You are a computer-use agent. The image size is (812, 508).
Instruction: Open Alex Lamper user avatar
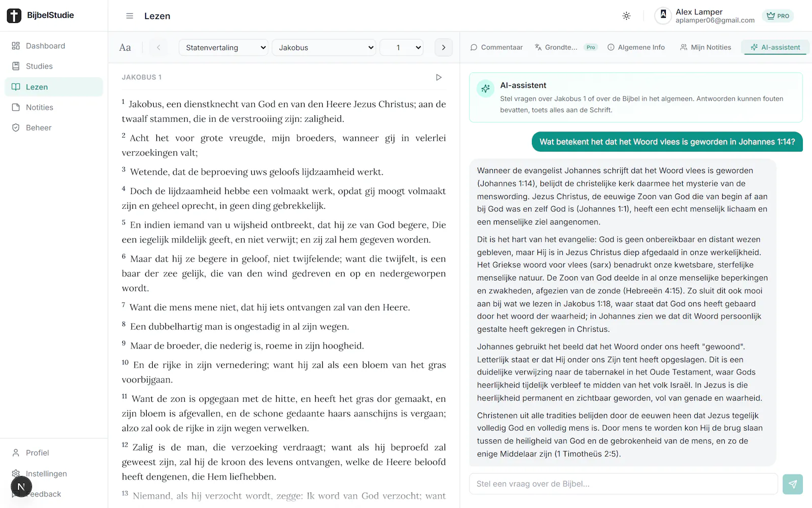(x=663, y=16)
